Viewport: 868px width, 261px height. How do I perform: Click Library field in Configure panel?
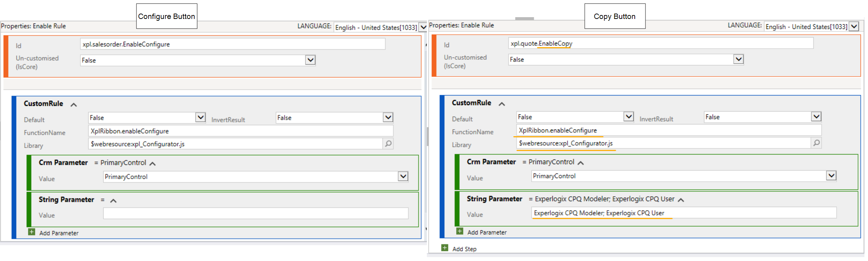tap(235, 144)
